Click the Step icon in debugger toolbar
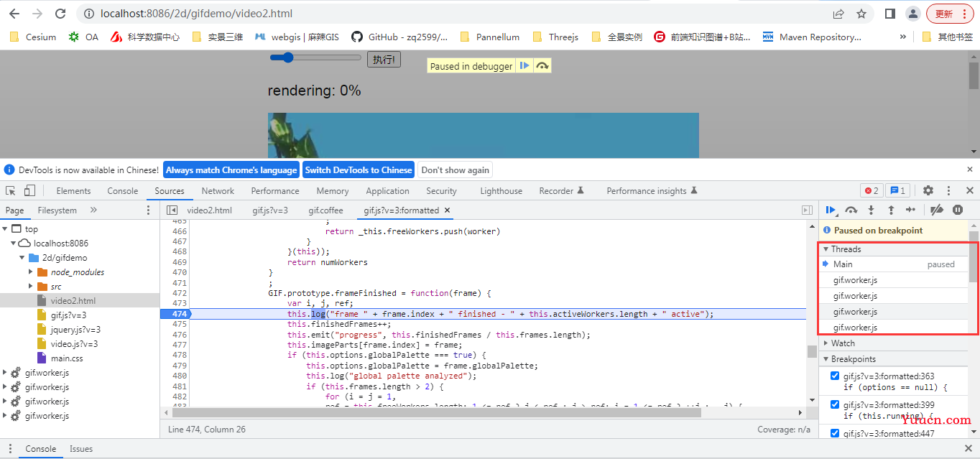Viewport: 980px width, 459px height. tap(911, 210)
